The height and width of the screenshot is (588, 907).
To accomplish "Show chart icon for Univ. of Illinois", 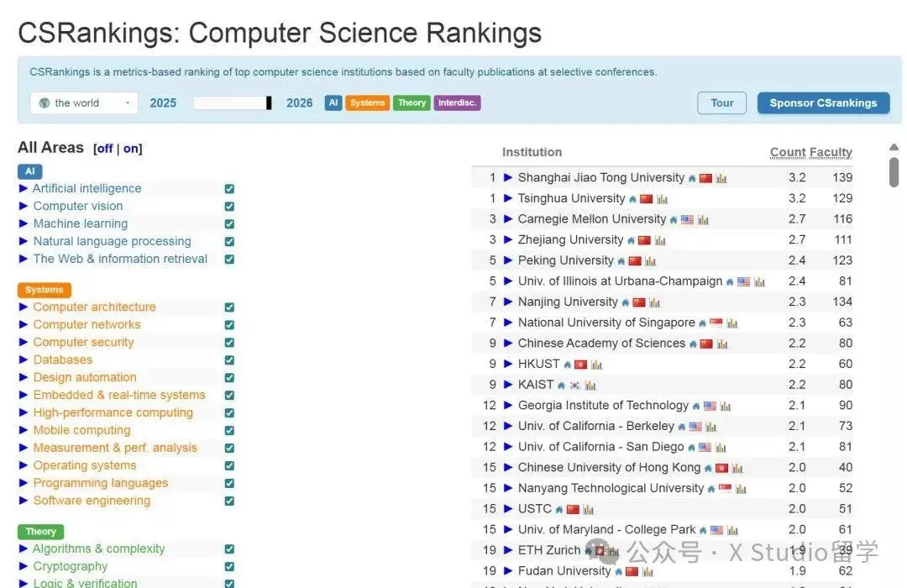I will (x=759, y=282).
